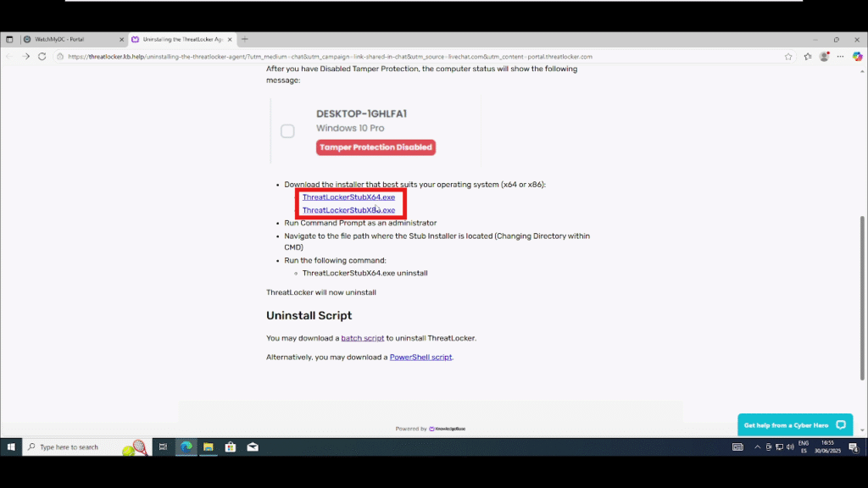The height and width of the screenshot is (488, 868).
Task: Open the batch script link
Action: [363, 338]
